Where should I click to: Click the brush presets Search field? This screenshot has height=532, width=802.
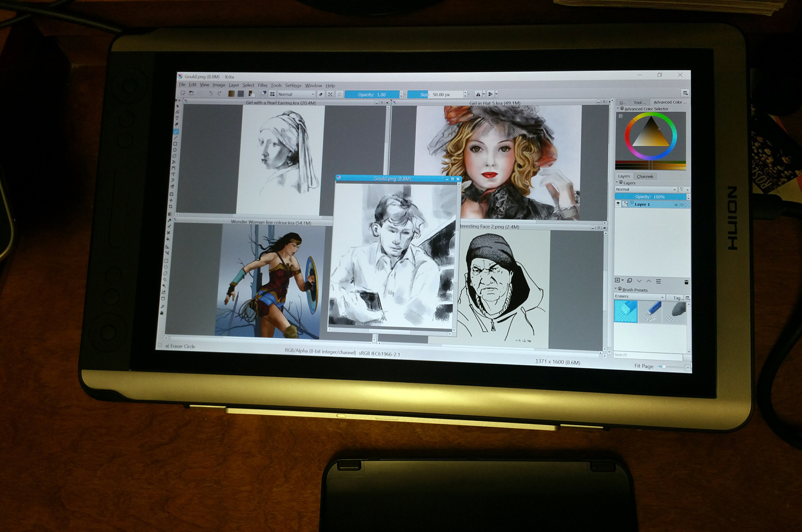pos(648,355)
